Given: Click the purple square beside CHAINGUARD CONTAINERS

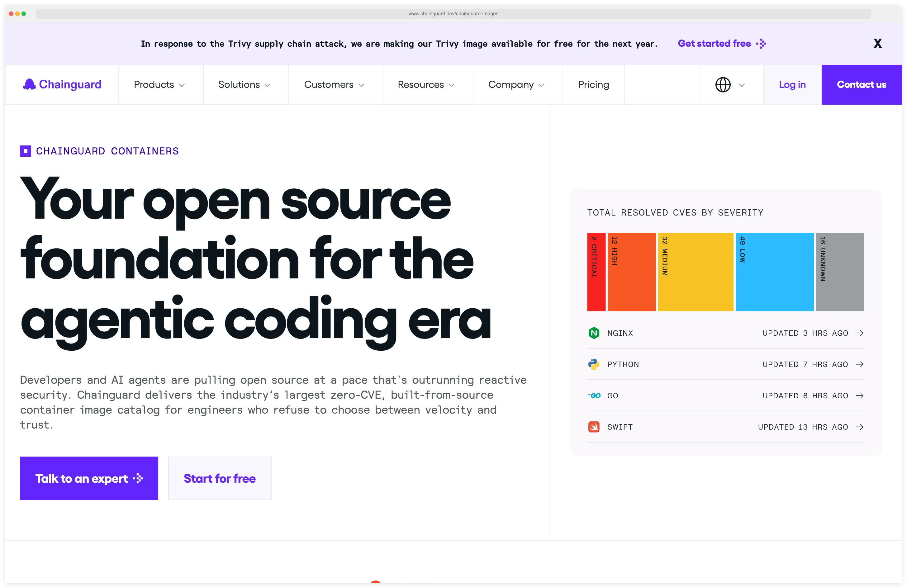Looking at the screenshot, I should coord(25,151).
